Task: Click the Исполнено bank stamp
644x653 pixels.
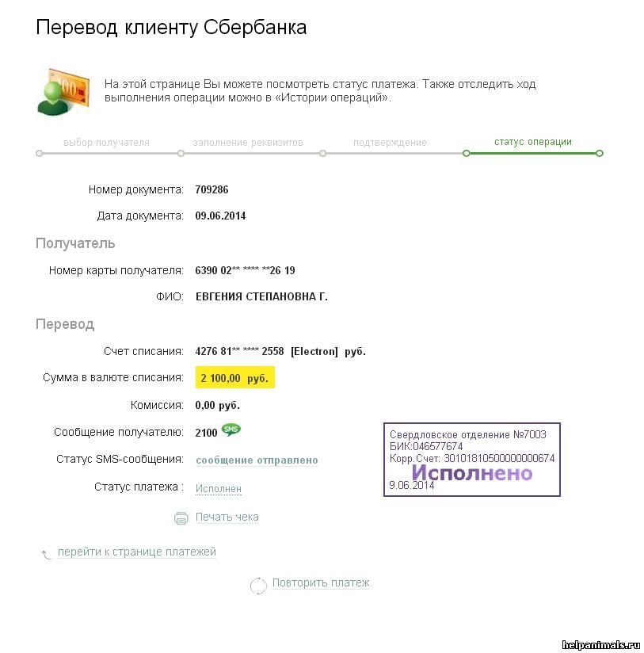Action: pos(471,460)
